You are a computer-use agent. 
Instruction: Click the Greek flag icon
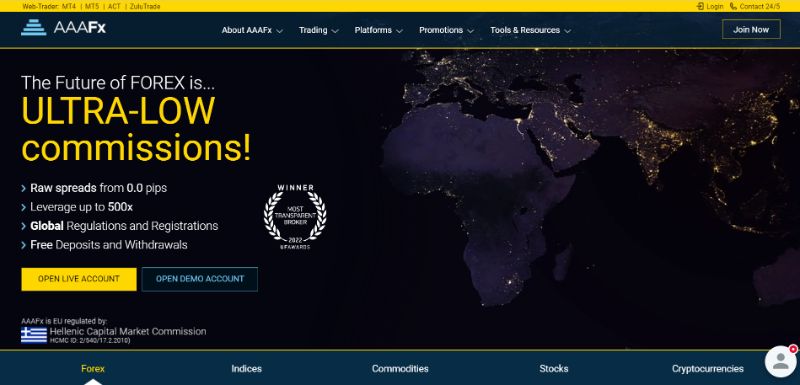click(x=34, y=335)
